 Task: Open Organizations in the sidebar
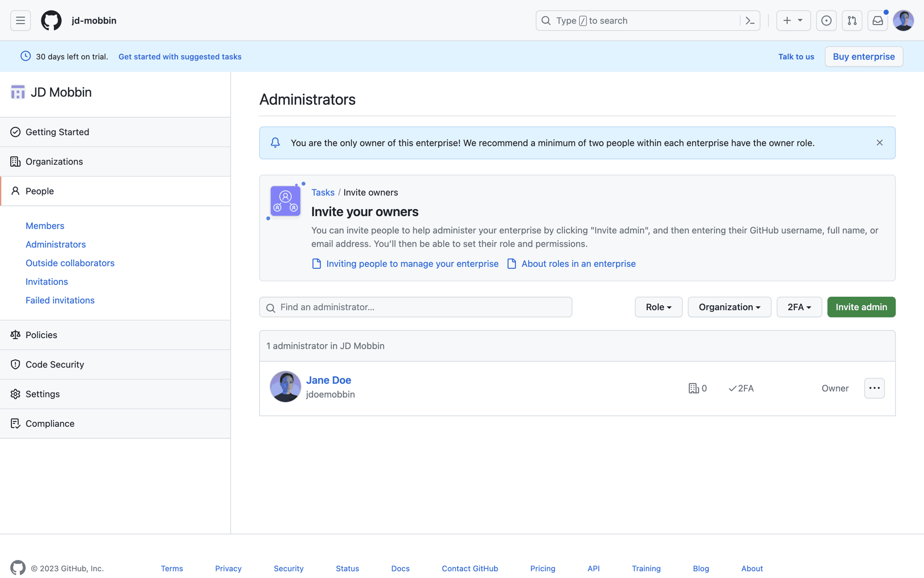pyautogui.click(x=115, y=161)
